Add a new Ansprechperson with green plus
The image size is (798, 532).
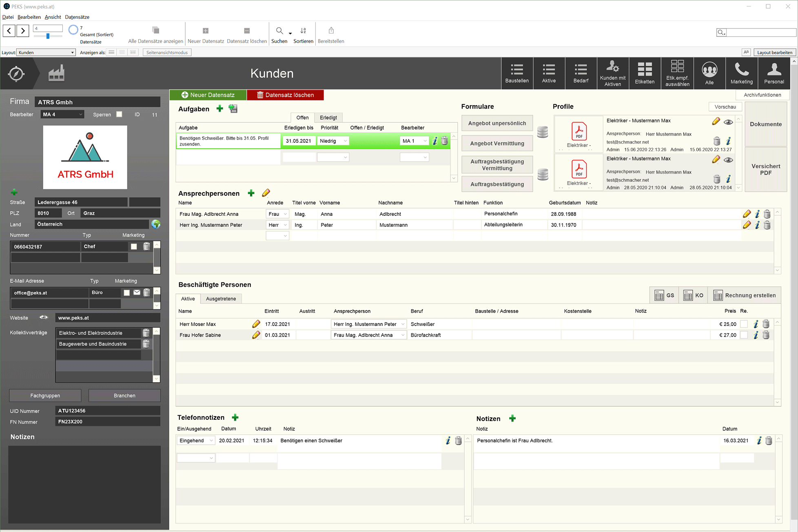251,193
